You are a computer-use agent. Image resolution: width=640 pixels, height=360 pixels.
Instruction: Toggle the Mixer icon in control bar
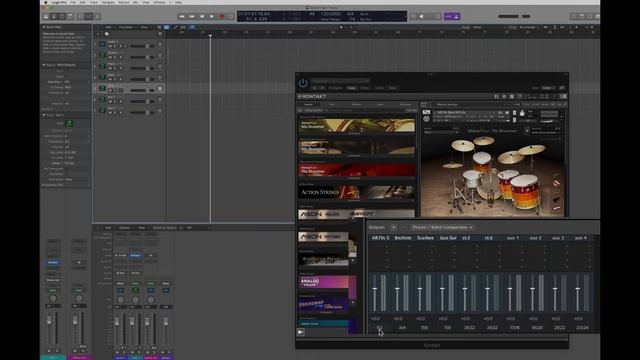tap(89, 16)
